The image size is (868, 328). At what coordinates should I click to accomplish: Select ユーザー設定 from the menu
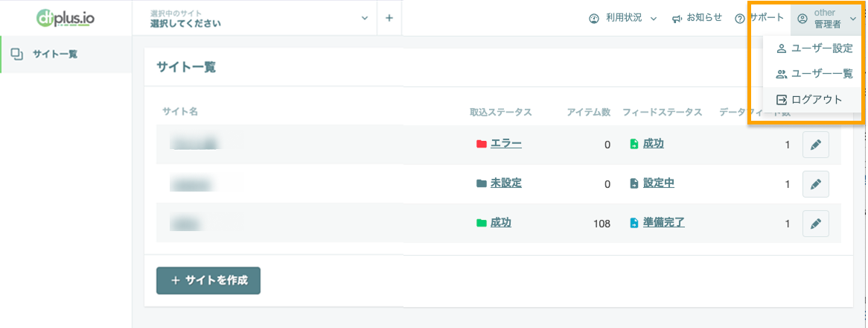pos(813,48)
